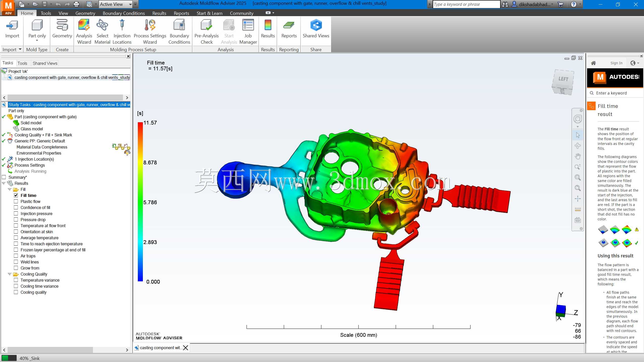Open the globe language dropdown in the help panel

[x=635, y=63]
